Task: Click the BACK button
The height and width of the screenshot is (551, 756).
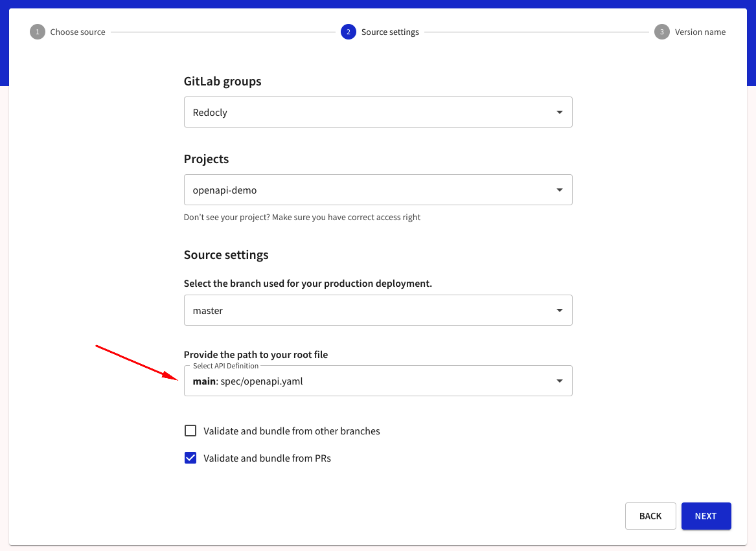Action: click(x=650, y=516)
